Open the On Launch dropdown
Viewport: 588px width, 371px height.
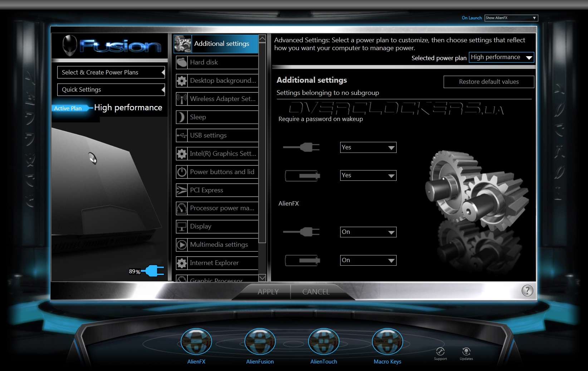tap(511, 18)
